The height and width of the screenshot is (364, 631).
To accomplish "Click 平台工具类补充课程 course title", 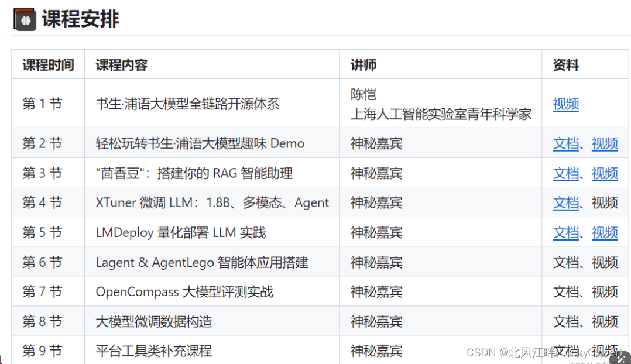I will [x=154, y=351].
